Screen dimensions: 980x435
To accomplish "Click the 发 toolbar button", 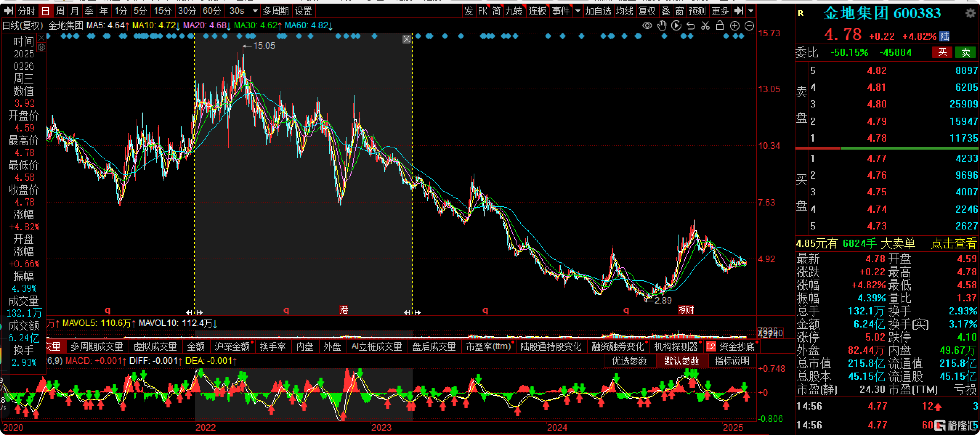I will click(x=468, y=11).
